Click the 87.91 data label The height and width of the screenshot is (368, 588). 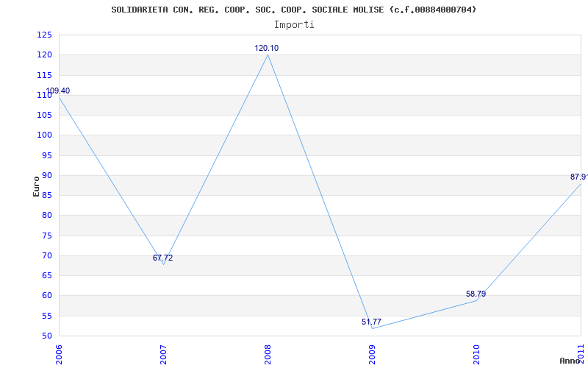(579, 177)
